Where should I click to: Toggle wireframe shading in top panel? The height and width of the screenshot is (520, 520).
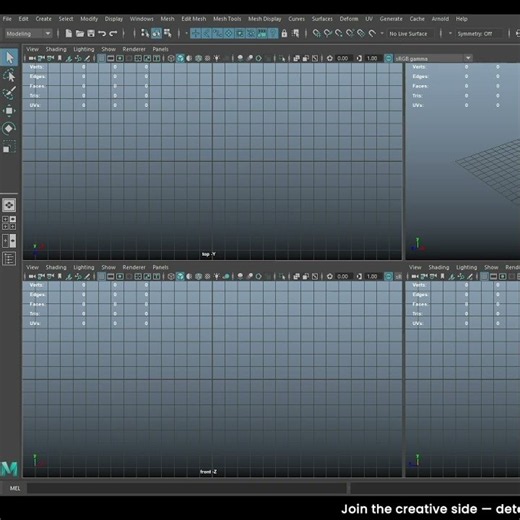(x=171, y=59)
